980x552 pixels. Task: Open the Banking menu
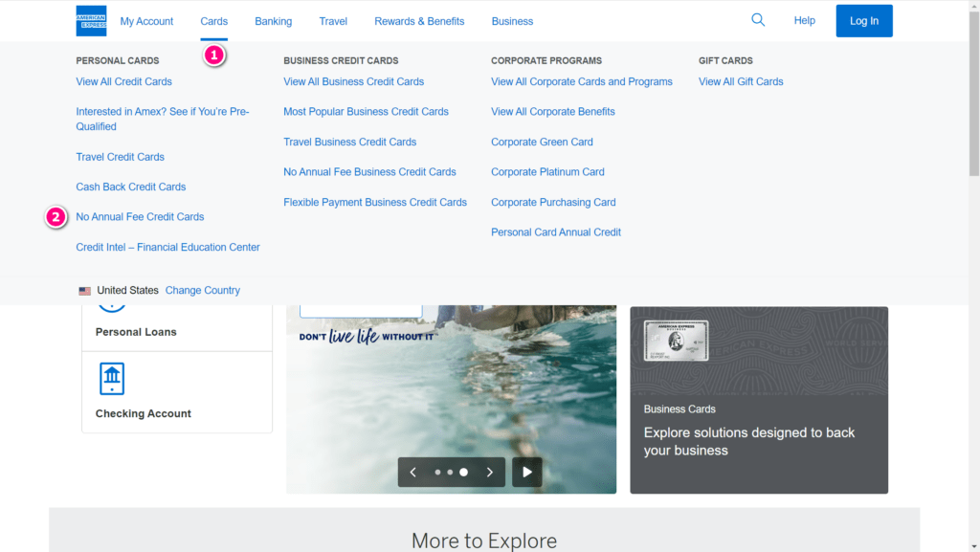coord(273,21)
